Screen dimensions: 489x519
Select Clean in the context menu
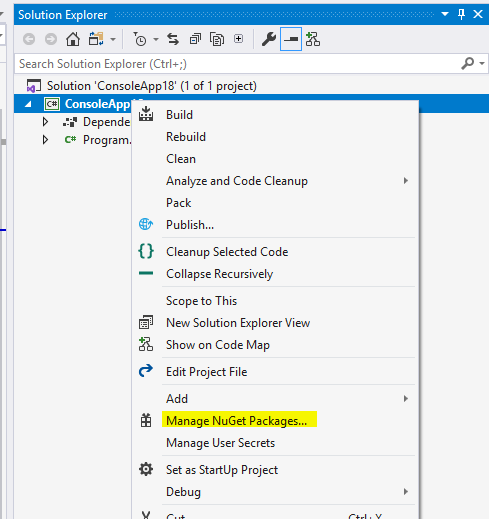(x=181, y=159)
